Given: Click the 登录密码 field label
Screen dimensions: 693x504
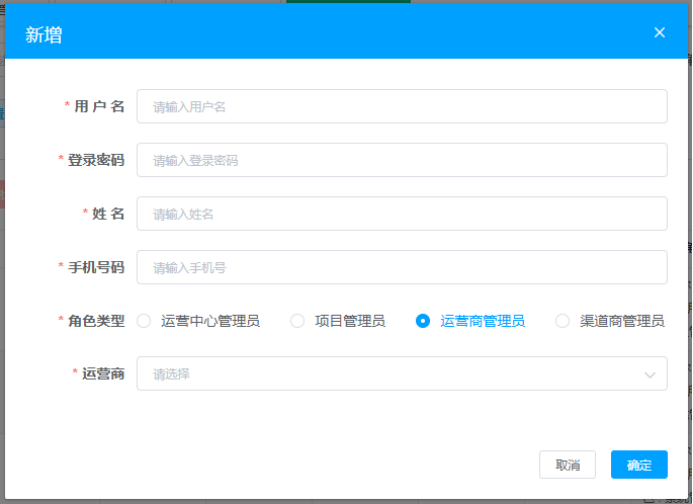Looking at the screenshot, I should (96, 160).
